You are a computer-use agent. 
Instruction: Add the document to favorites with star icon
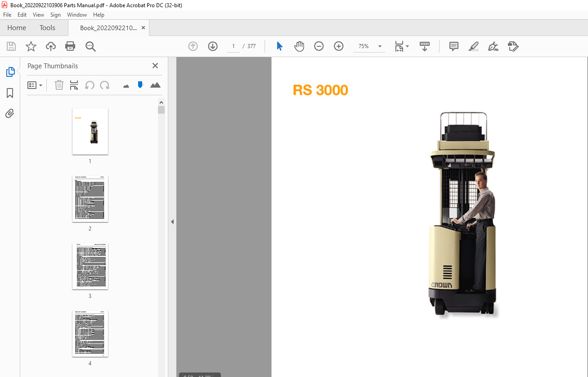click(31, 46)
